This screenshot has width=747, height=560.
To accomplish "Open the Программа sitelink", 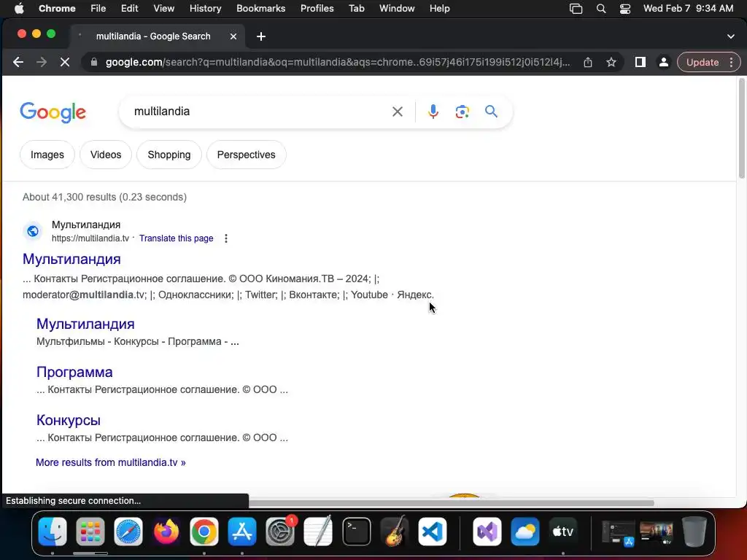I will [x=74, y=372].
